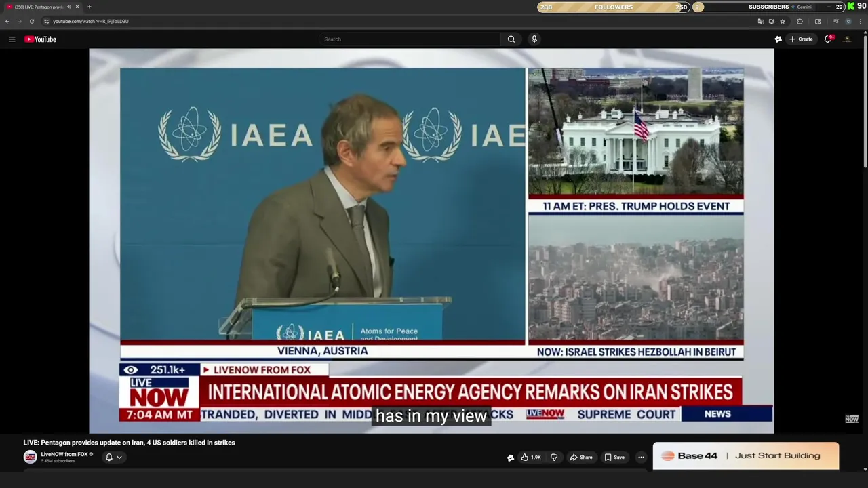The width and height of the screenshot is (868, 488).
Task: Go back with the browser back arrow
Action: point(7,21)
